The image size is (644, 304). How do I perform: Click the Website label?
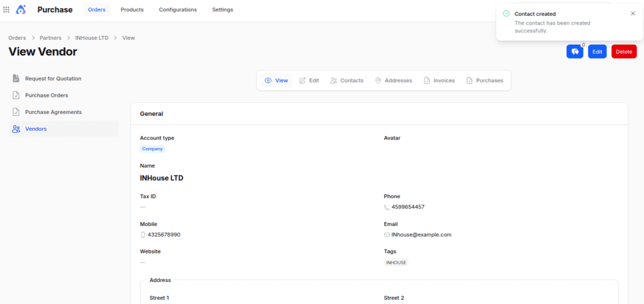tap(150, 251)
